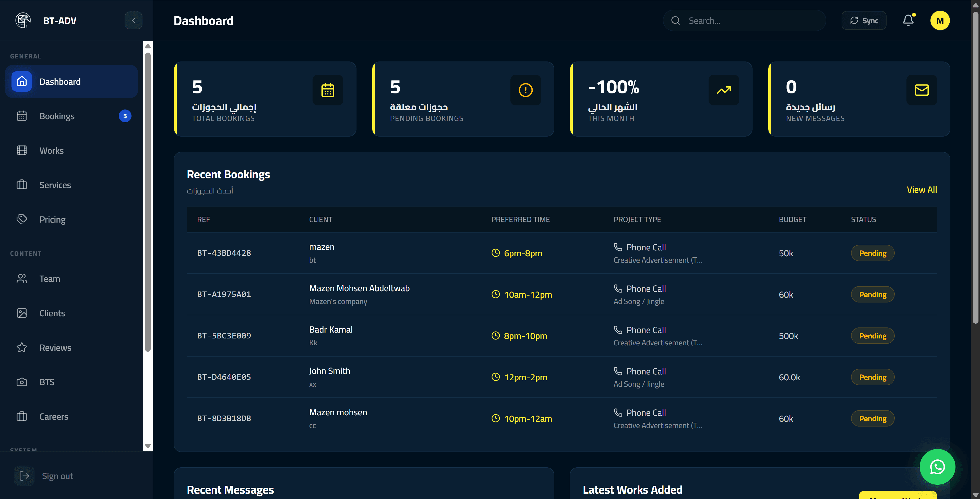Click the Sync button
980x499 pixels.
[x=864, y=20]
